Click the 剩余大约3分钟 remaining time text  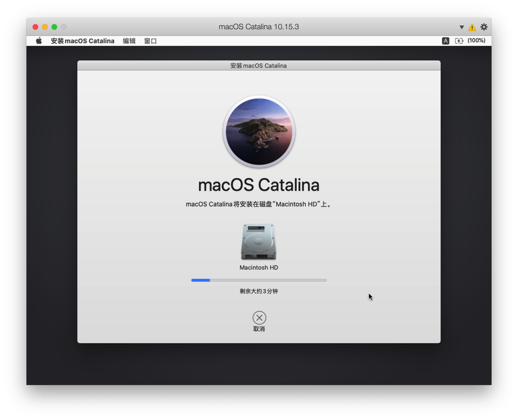[x=259, y=291]
